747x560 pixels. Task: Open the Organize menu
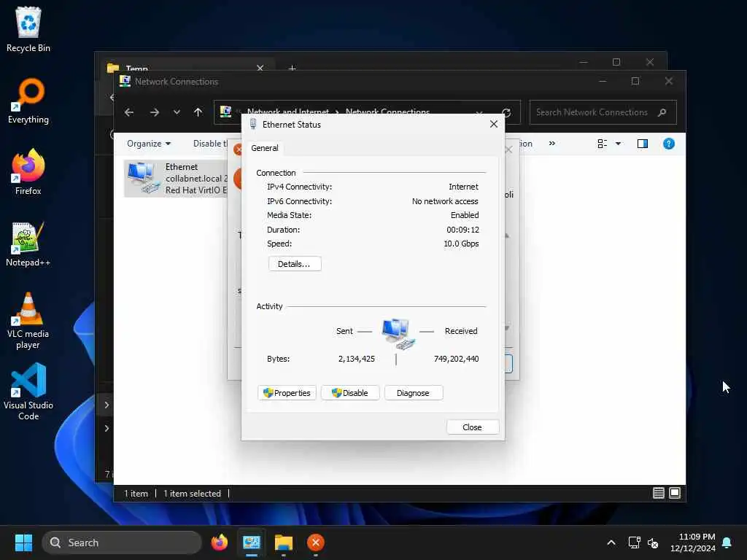[149, 144]
